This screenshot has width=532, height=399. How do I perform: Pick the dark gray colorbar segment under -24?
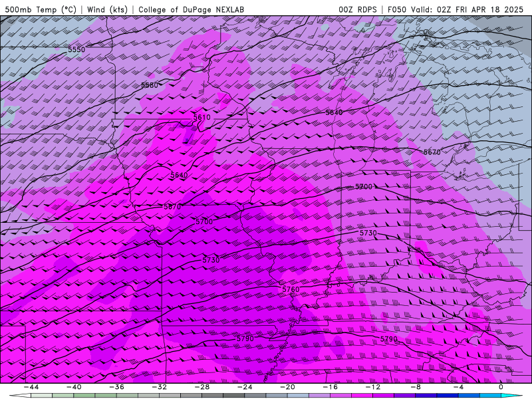point(234,396)
